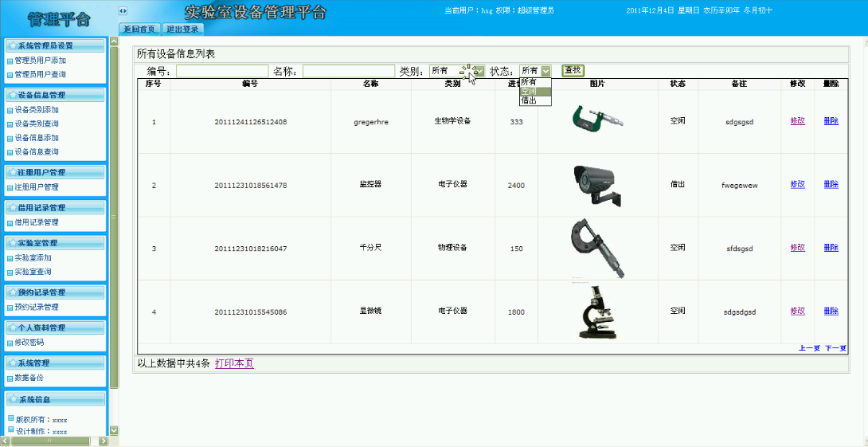Open 修改密码 in the sidebar
This screenshot has height=447, width=868.
tap(29, 343)
